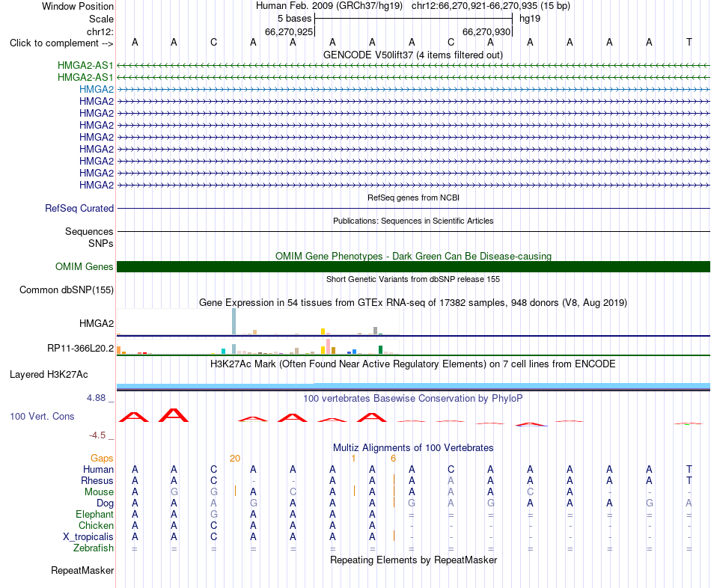Click the 'Click to complement -->' label

(61, 43)
